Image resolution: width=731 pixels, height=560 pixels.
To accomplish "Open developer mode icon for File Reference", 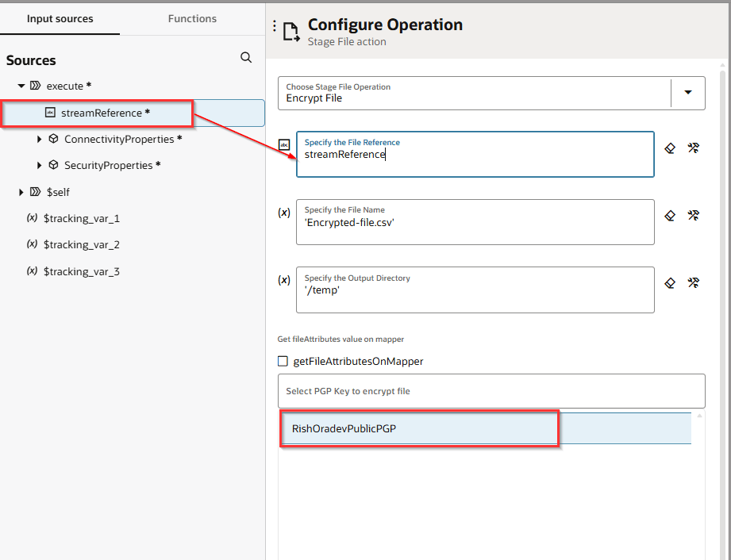I will 693,148.
